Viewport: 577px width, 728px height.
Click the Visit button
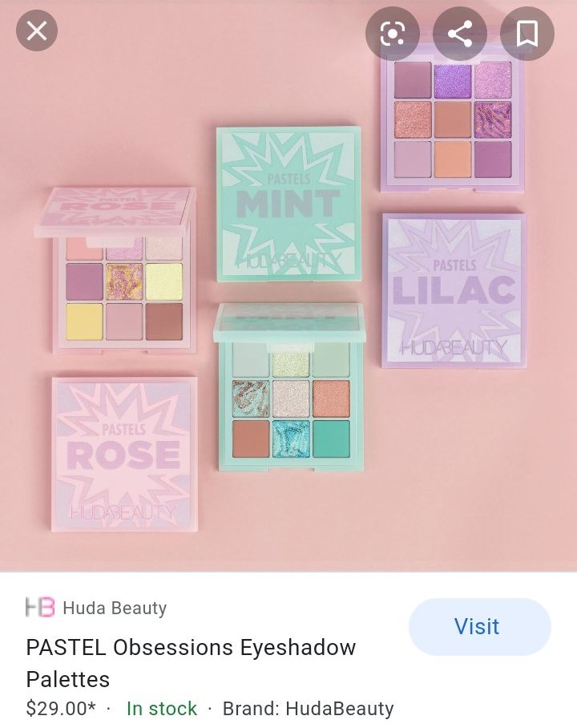point(479,627)
